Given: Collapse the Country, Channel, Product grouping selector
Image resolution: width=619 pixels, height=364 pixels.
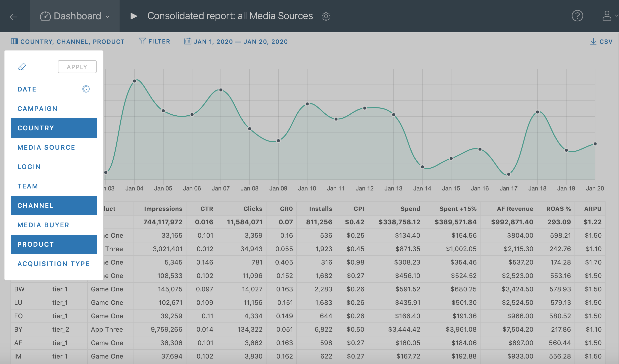Looking at the screenshot, I should coord(68,42).
